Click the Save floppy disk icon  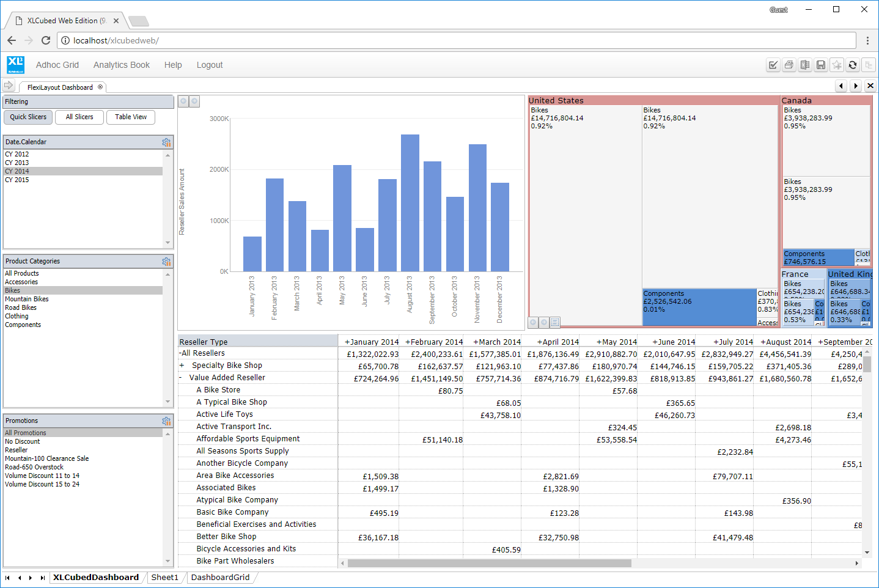click(x=821, y=65)
